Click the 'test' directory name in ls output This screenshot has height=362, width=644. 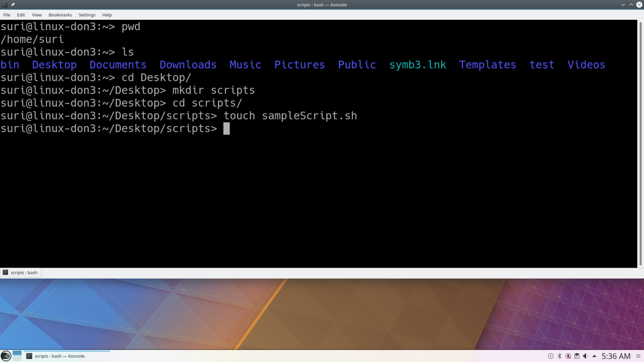click(542, 65)
